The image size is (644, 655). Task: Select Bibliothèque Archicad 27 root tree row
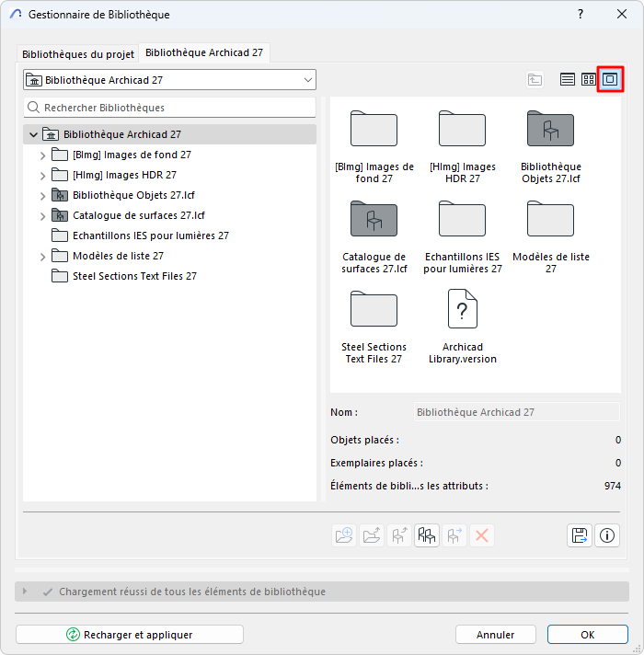coord(169,134)
